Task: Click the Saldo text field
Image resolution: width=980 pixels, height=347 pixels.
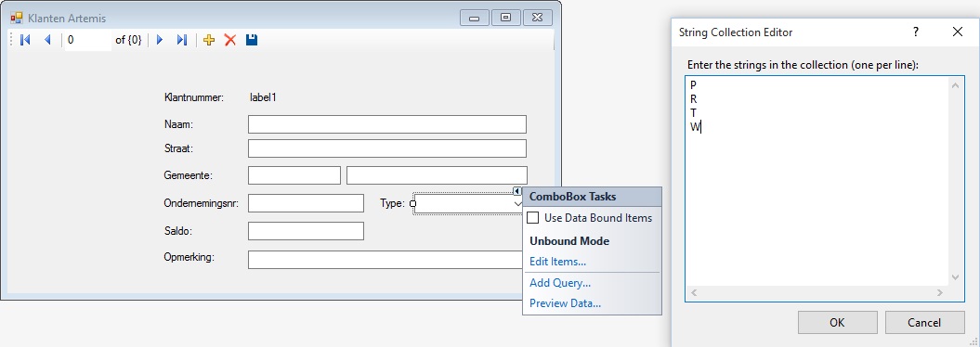Action: (x=306, y=231)
